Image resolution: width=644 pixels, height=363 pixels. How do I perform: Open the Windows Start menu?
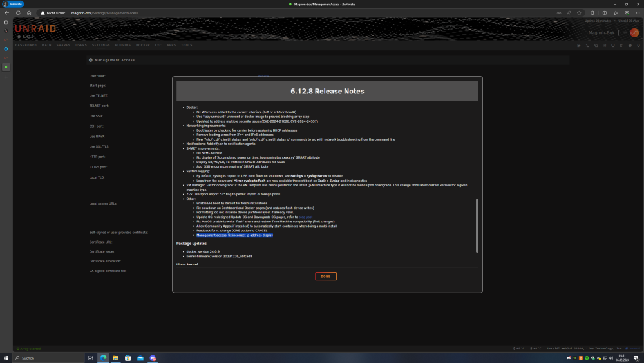click(6, 358)
